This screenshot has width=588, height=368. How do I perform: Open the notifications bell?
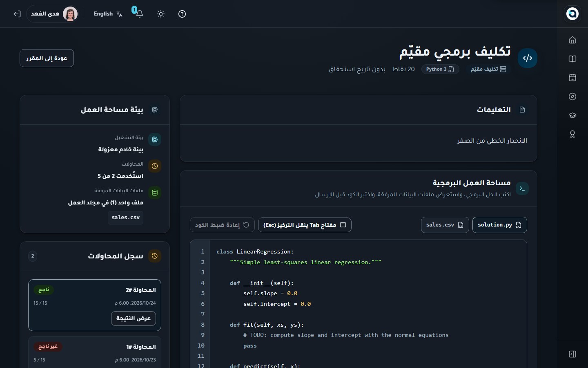140,14
